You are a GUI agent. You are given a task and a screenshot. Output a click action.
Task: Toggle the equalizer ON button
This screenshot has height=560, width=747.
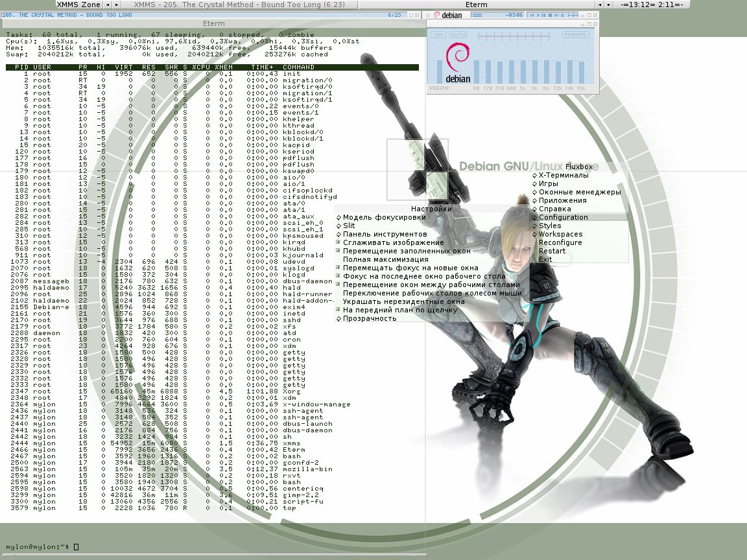click(438, 35)
